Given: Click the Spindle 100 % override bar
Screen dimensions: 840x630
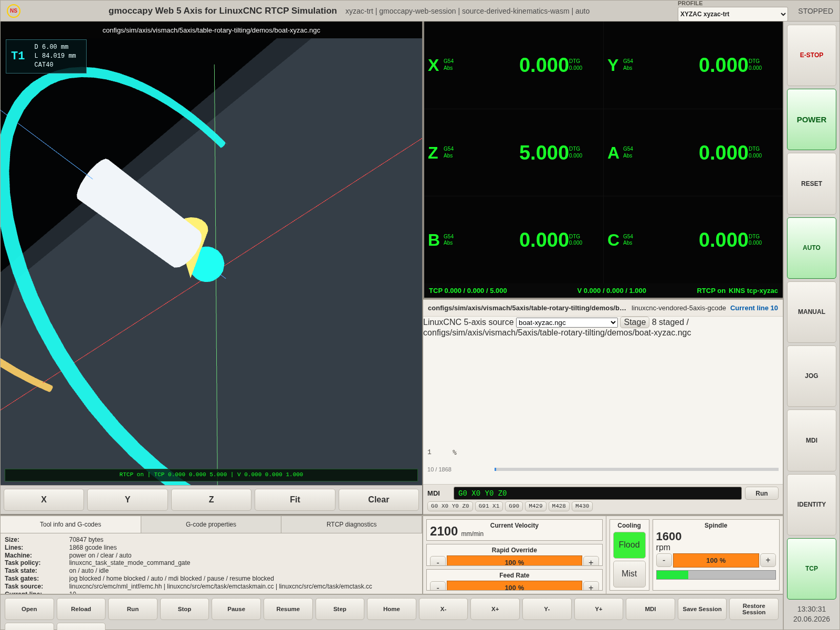Looking at the screenshot, I should tap(716, 560).
